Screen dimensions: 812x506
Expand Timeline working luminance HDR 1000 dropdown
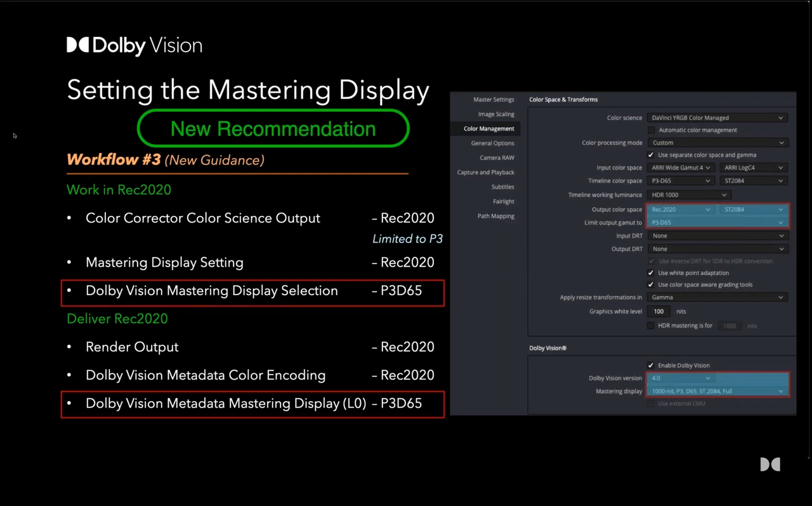(689, 195)
